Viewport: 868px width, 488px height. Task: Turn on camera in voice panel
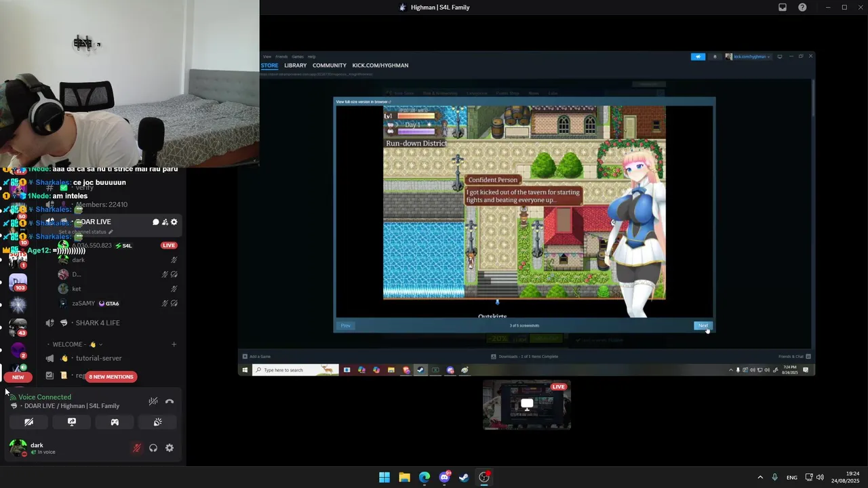coord(28,422)
